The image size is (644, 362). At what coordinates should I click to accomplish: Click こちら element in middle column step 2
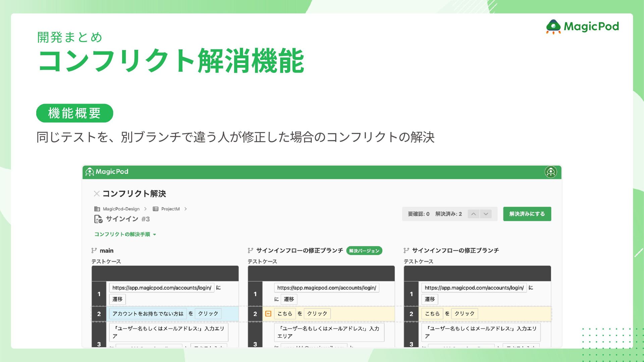point(285,314)
